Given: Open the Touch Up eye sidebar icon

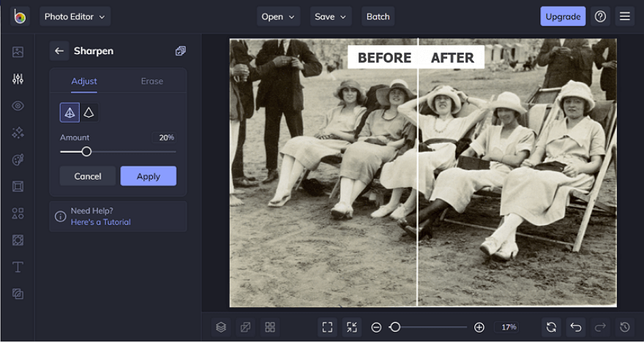Looking at the screenshot, I should [18, 106].
